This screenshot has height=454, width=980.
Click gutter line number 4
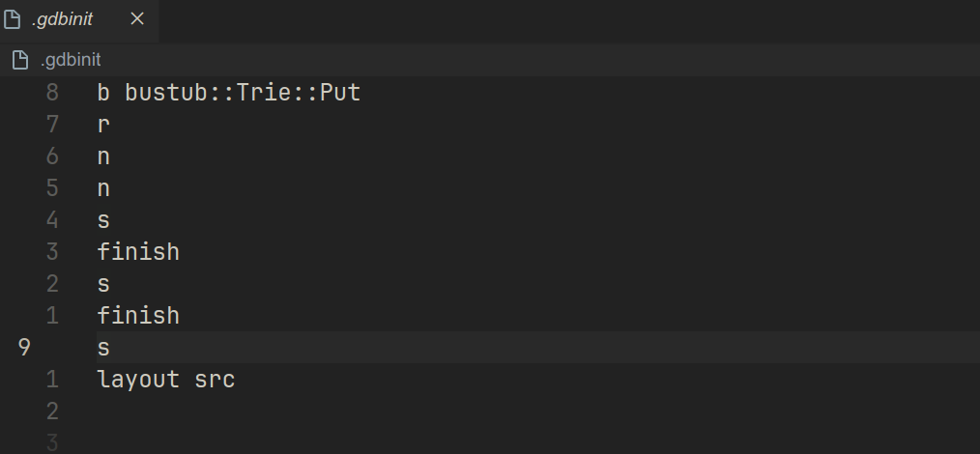coord(52,220)
